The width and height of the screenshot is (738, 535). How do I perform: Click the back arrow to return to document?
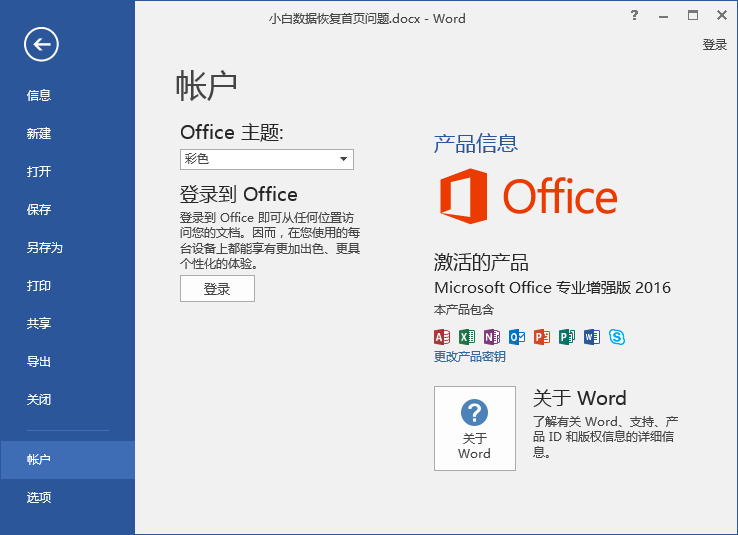tap(42, 43)
